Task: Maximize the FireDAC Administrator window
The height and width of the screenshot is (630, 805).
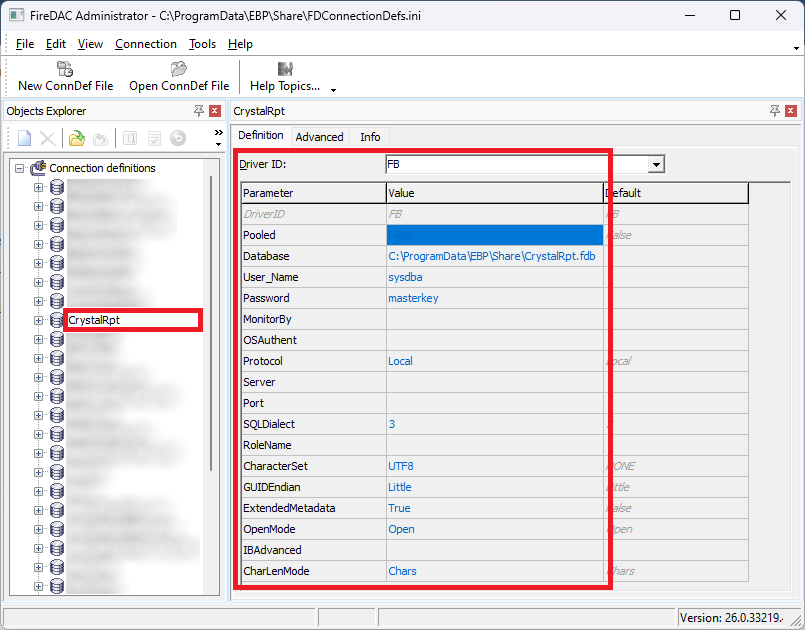Action: (735, 15)
